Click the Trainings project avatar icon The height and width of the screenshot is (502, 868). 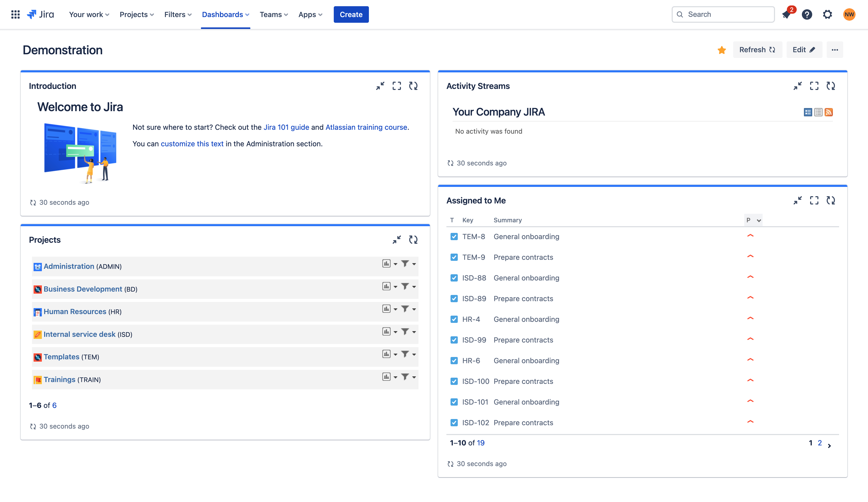coord(37,380)
